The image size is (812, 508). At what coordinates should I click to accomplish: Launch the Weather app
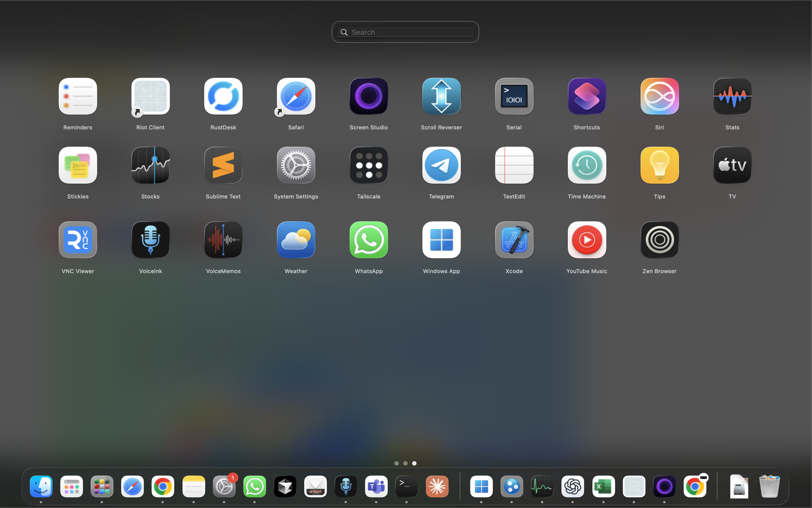pyautogui.click(x=296, y=240)
